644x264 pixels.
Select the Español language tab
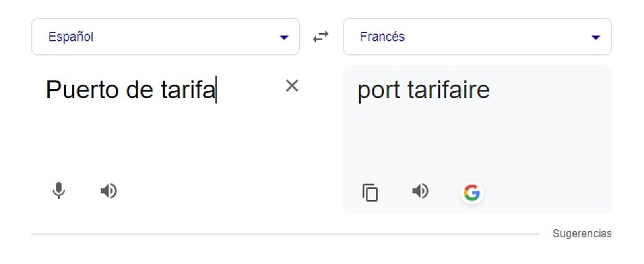coord(71,37)
